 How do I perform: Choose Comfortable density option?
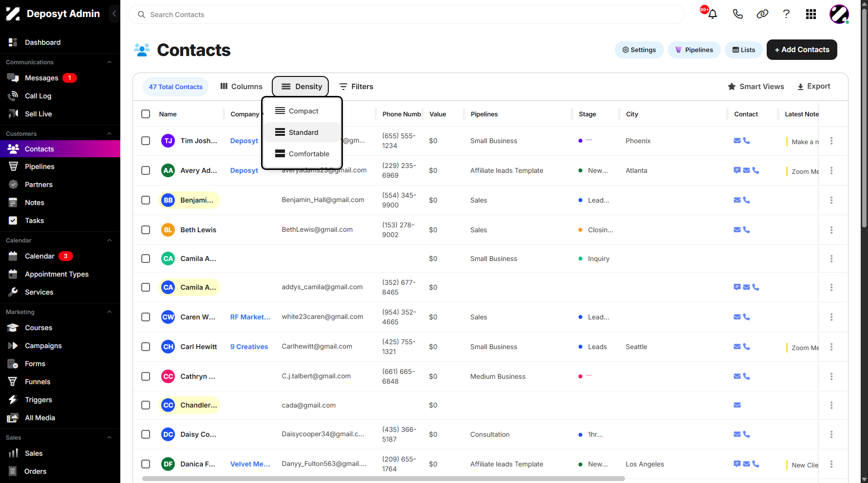click(x=302, y=154)
